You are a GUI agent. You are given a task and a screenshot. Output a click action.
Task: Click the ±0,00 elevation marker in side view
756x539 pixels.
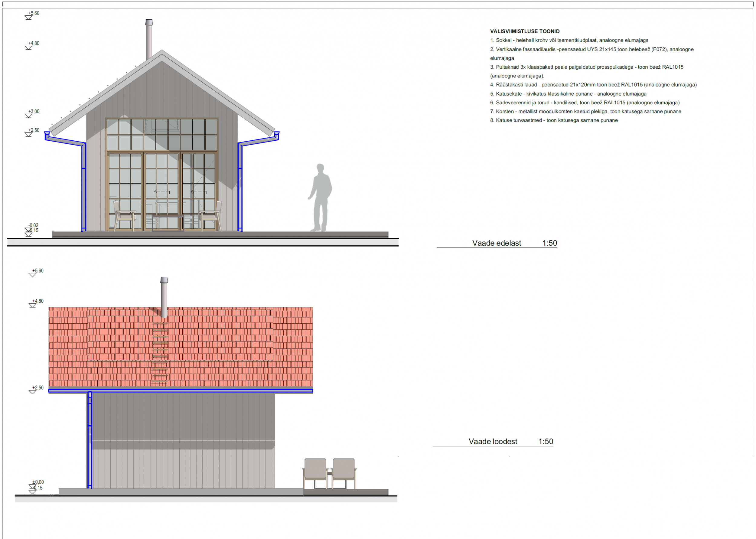coord(37,482)
